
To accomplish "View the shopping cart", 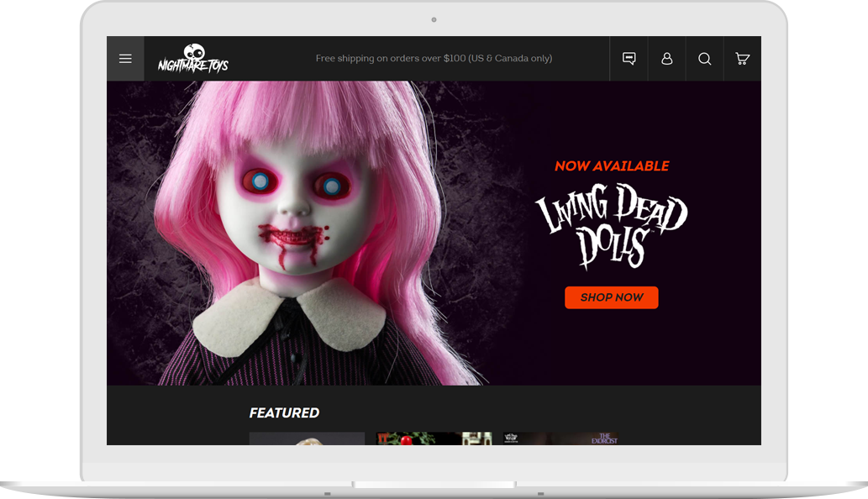I will tap(742, 59).
